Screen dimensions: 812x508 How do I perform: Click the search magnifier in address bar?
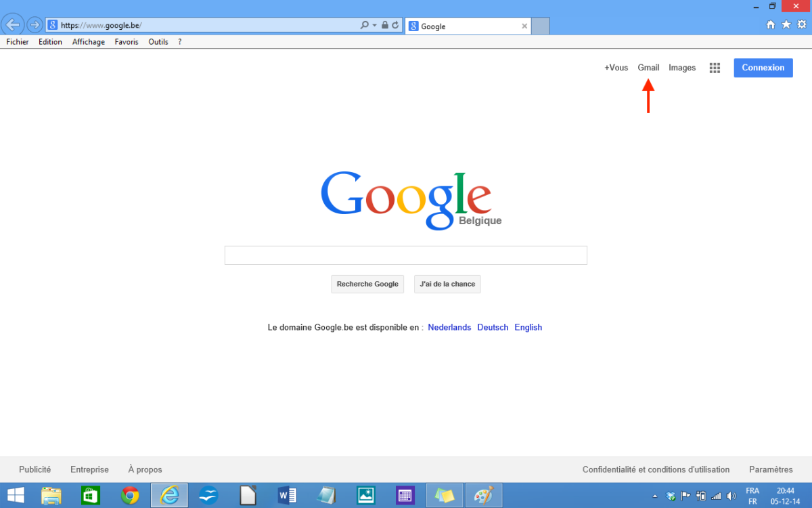[365, 25]
